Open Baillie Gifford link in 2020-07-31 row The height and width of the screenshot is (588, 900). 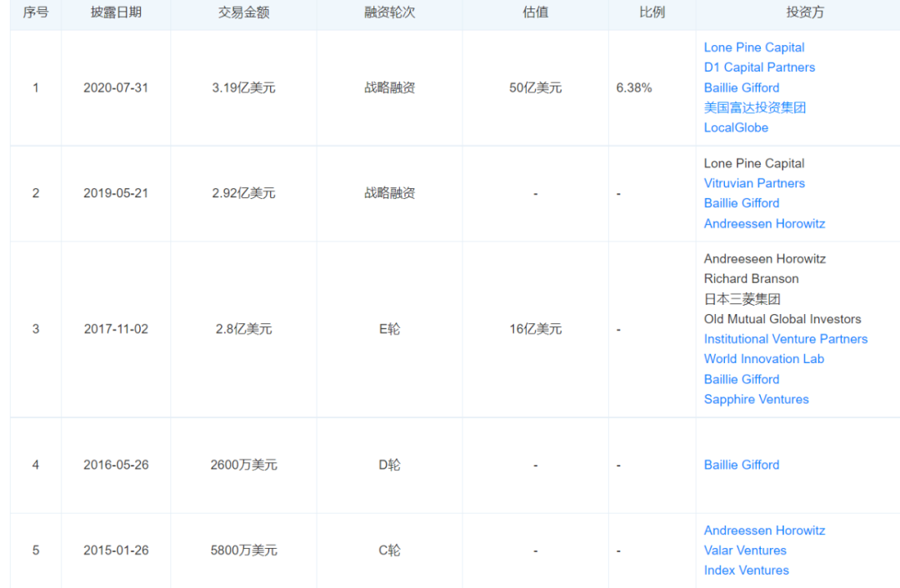tap(742, 87)
